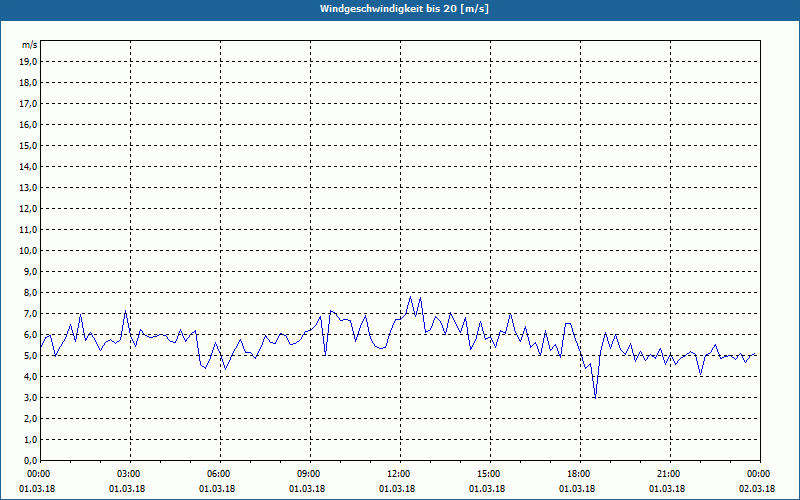Click the 16,0 y-axis label
This screenshot has width=800, height=500.
28,124
